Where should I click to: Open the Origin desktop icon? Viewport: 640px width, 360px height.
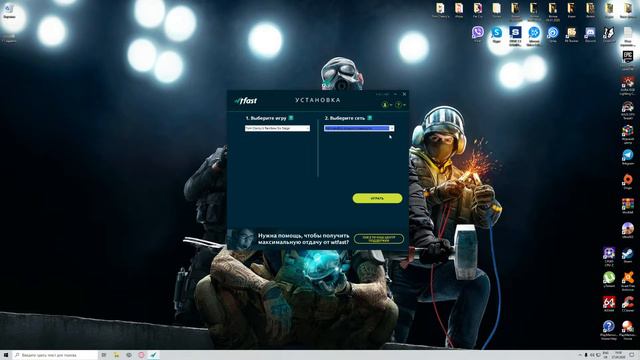(x=628, y=181)
